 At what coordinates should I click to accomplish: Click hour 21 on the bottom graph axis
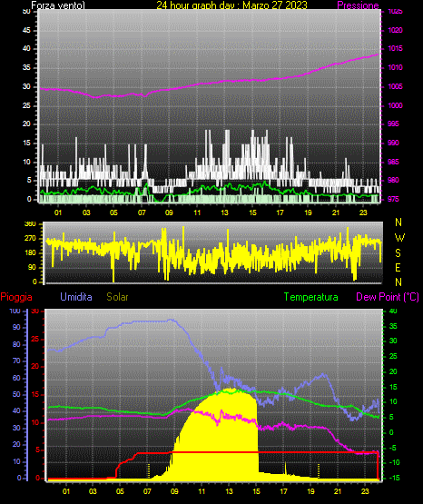click(338, 491)
